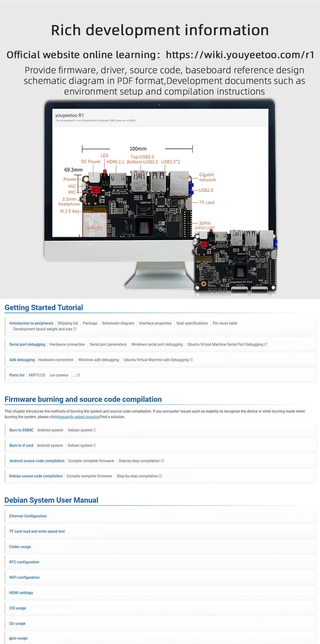Screen dimensions: 320x644
Task: Open TF card read and write speed test
Action: [x=37, y=532]
